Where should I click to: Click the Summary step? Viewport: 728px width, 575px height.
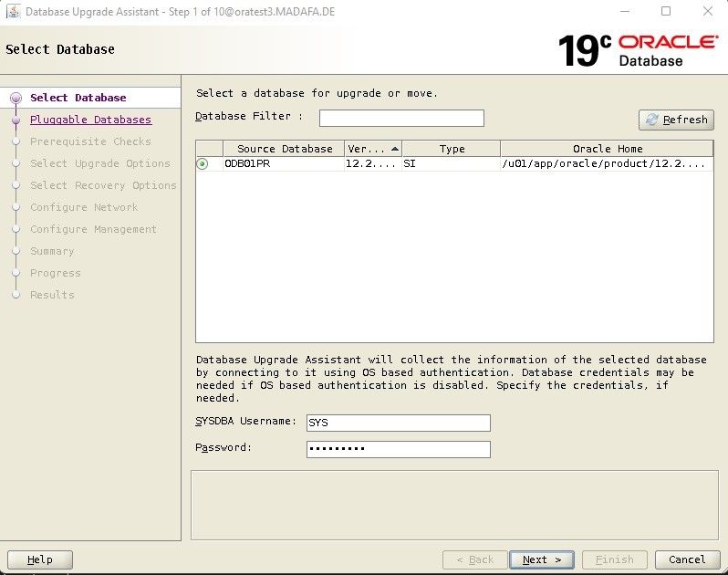(52, 251)
